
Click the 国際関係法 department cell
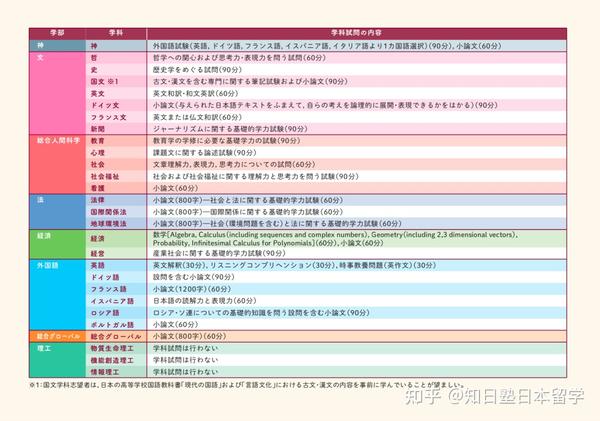pos(108,211)
